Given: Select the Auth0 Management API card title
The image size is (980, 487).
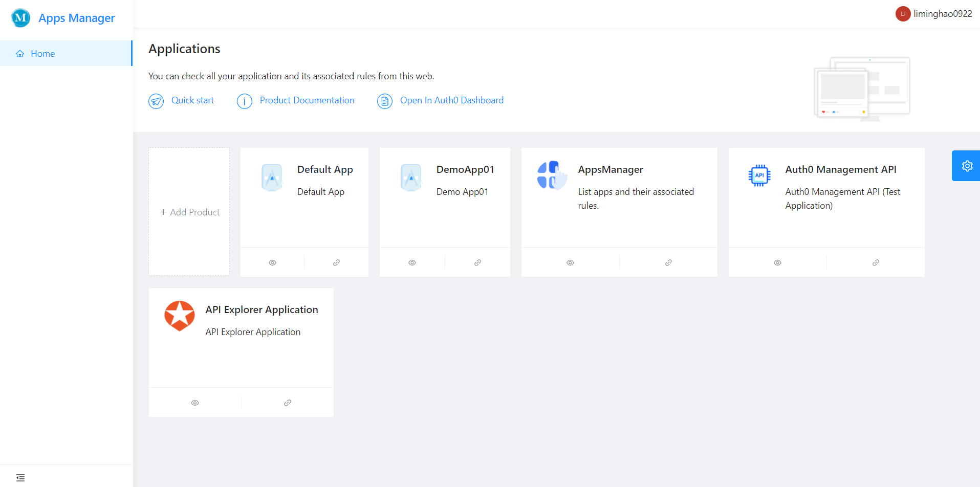Looking at the screenshot, I should (x=841, y=169).
